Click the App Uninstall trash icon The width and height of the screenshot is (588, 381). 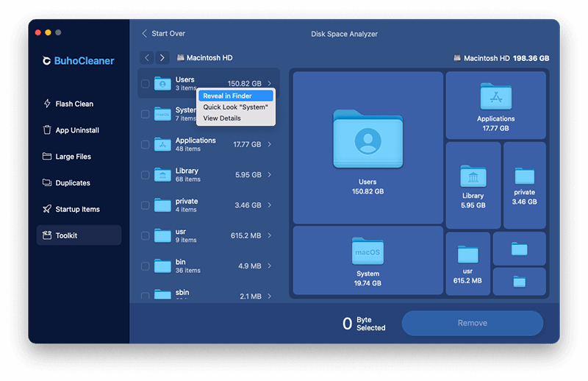pyautogui.click(x=47, y=130)
